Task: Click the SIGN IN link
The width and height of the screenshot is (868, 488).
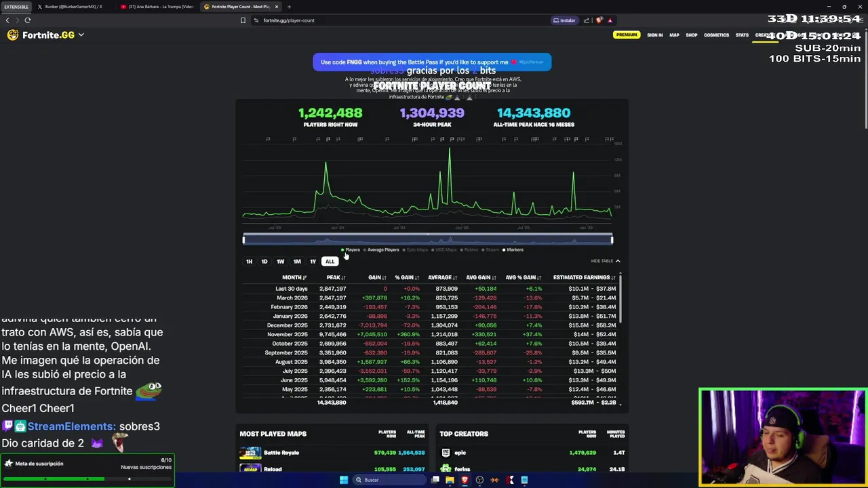Action: pyautogui.click(x=654, y=35)
